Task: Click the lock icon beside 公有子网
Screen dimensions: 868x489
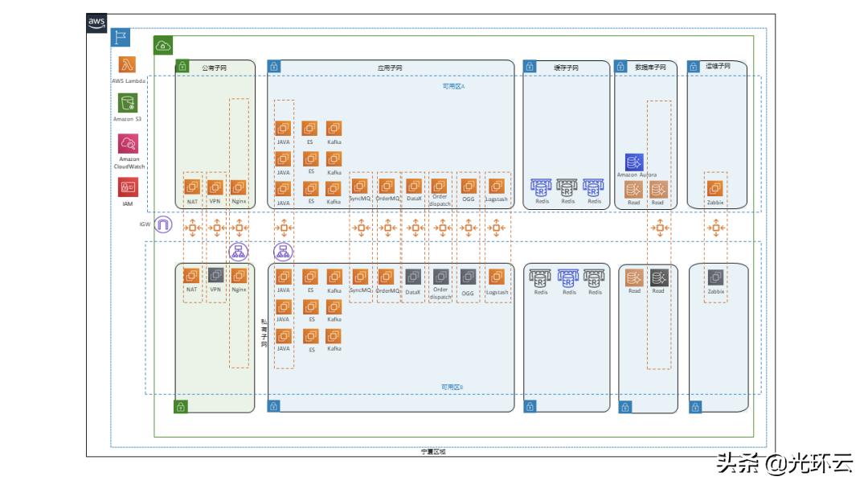Action: [x=182, y=67]
